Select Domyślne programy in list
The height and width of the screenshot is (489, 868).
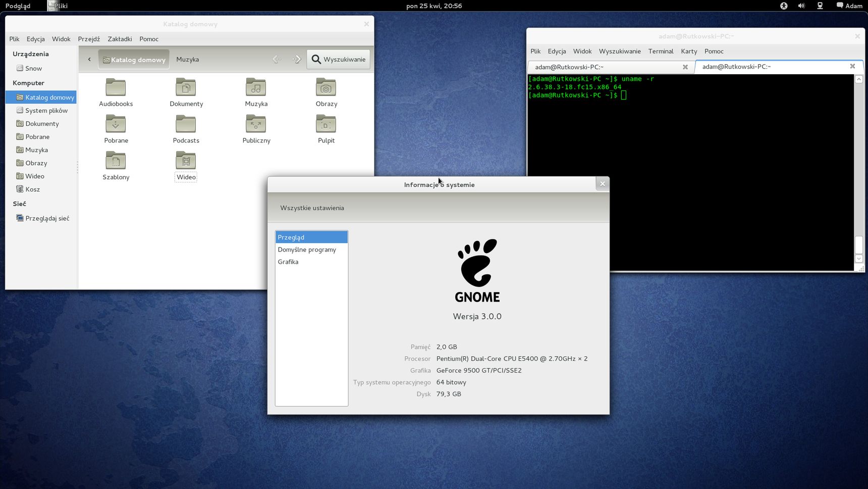point(311,250)
